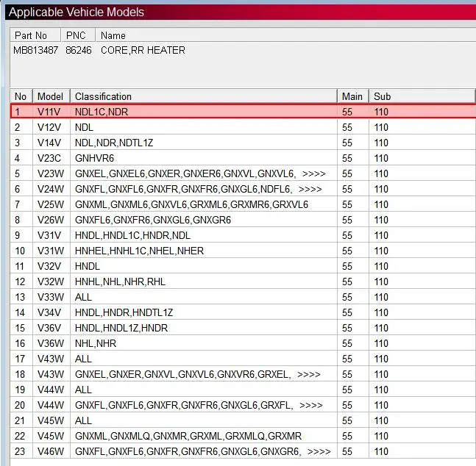Click classification NDL,NDR,NDTL1Z
The image size is (476, 466).
pyautogui.click(x=114, y=143)
